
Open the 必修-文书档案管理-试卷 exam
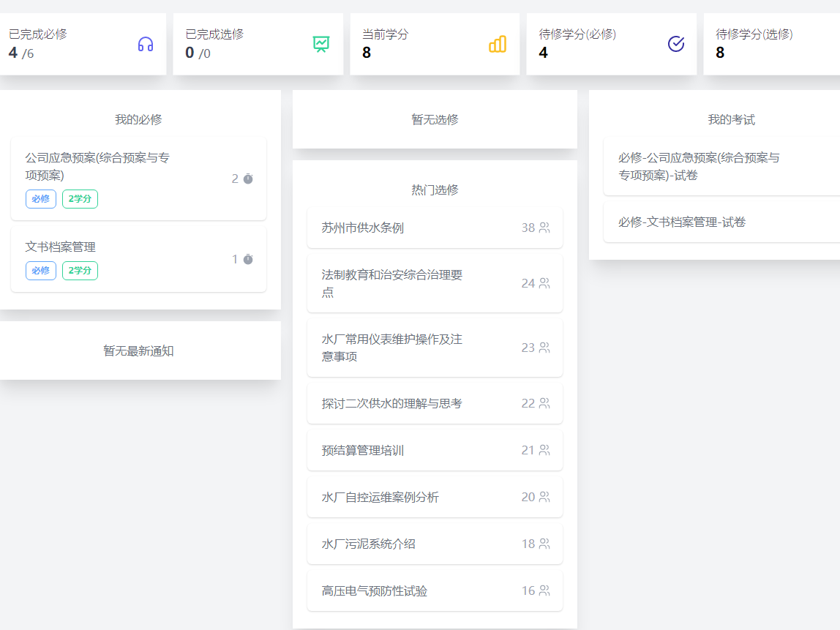click(682, 222)
